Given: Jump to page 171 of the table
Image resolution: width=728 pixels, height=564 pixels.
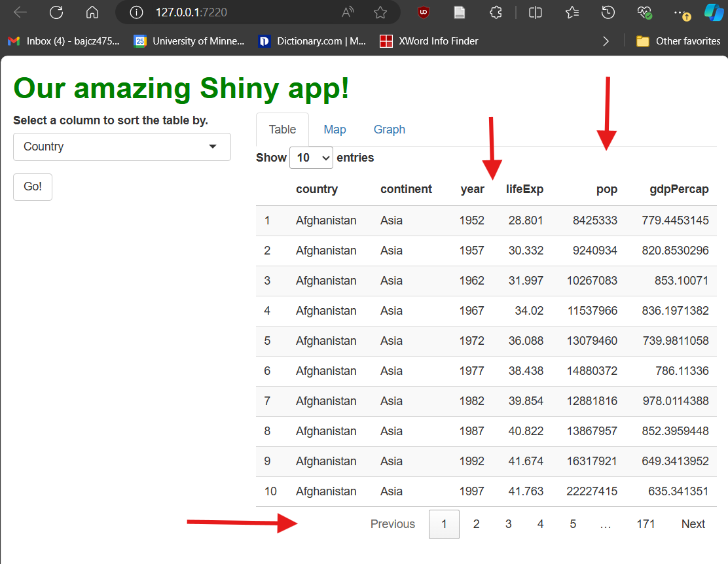Looking at the screenshot, I should point(646,523).
